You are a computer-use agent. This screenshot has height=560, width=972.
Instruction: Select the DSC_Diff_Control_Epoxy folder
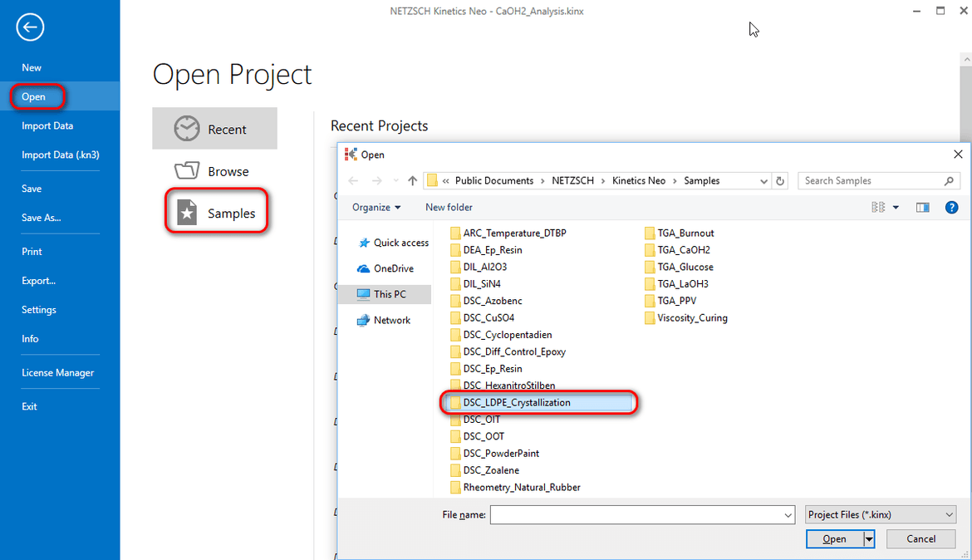pyautogui.click(x=508, y=351)
